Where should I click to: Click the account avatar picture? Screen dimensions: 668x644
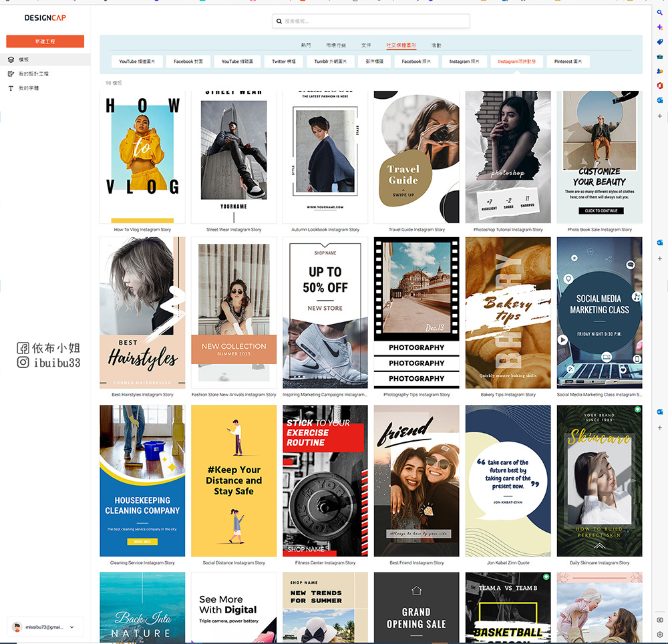tap(17, 627)
